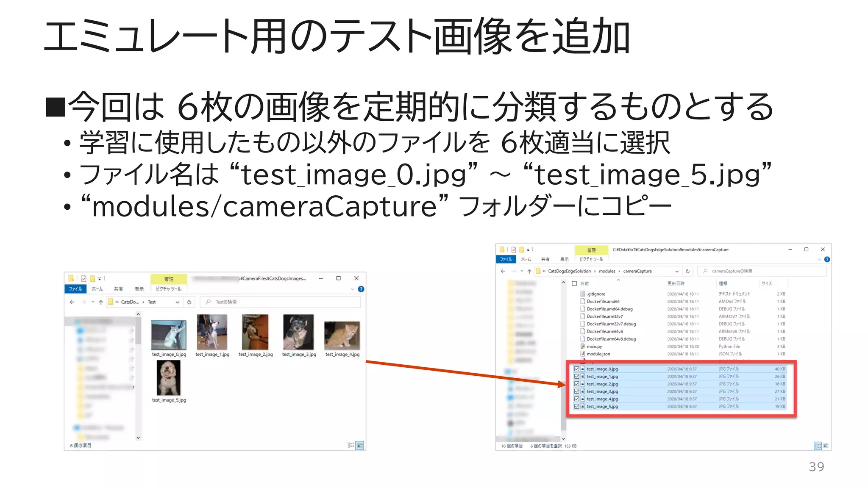Click the cameraCaptureの検索 search box
The image size is (868, 488).
762,271
